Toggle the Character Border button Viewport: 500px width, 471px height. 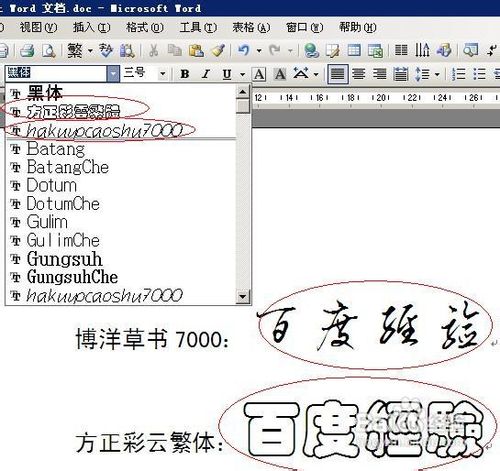tap(259, 74)
